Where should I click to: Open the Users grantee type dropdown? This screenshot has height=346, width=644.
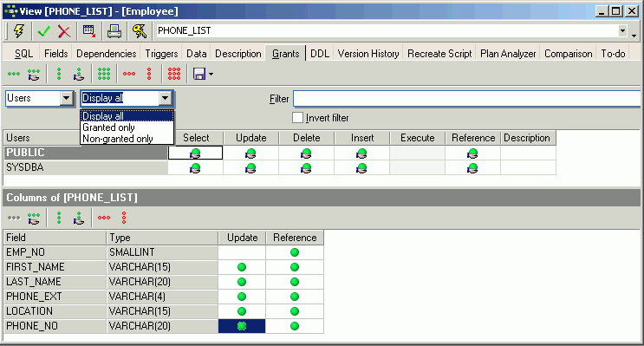66,98
